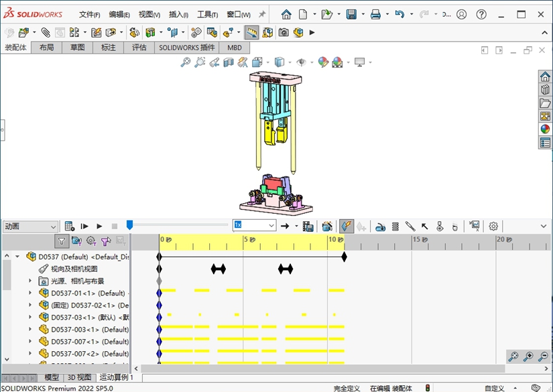Click the Take Snapshot camera icon

point(284,32)
